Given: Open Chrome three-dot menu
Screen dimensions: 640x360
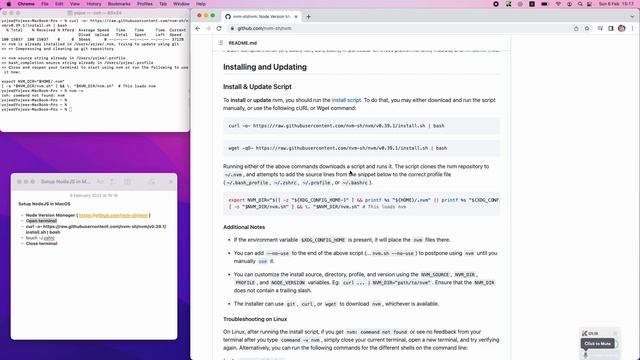Looking at the screenshot, I should point(633,29).
